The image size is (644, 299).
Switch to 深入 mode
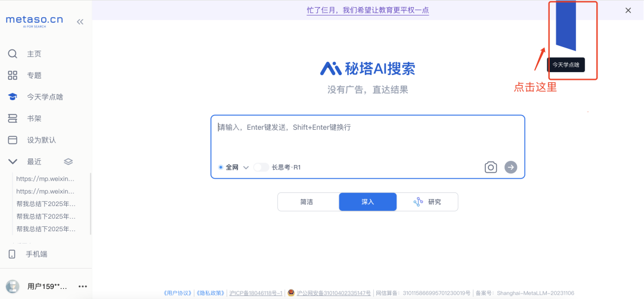[x=367, y=202]
